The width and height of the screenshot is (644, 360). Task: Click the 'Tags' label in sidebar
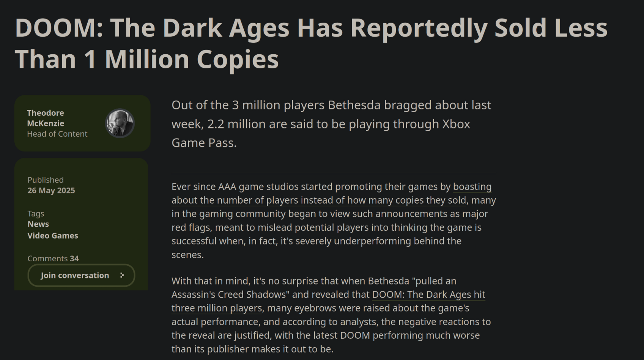pyautogui.click(x=36, y=213)
